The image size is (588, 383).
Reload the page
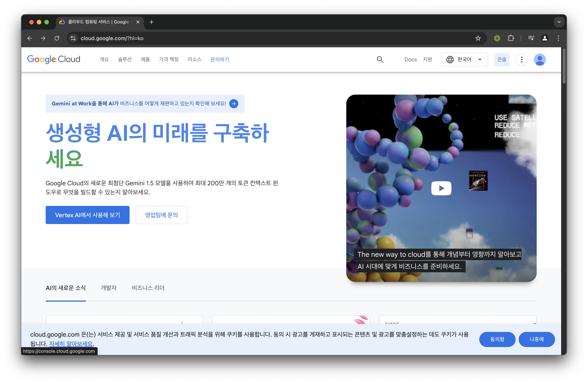[x=57, y=38]
